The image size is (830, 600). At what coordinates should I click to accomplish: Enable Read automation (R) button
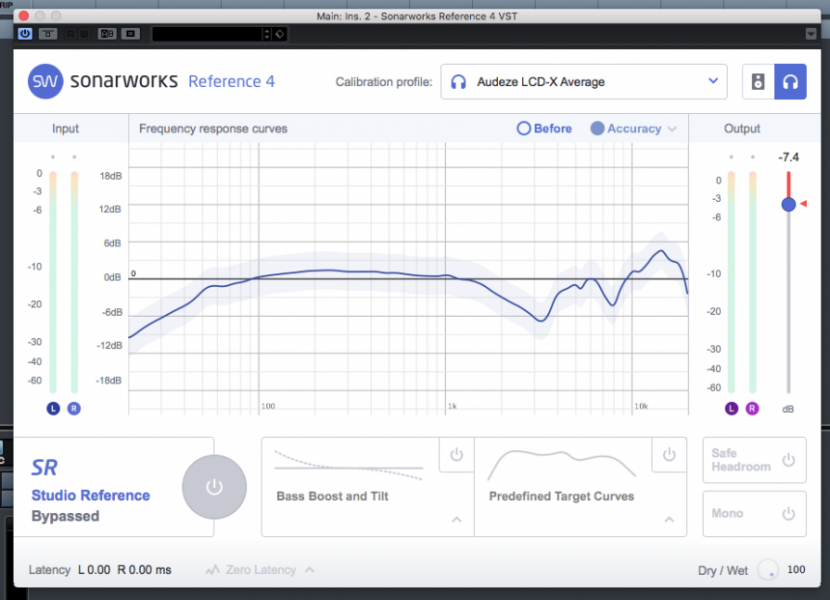coord(70,34)
